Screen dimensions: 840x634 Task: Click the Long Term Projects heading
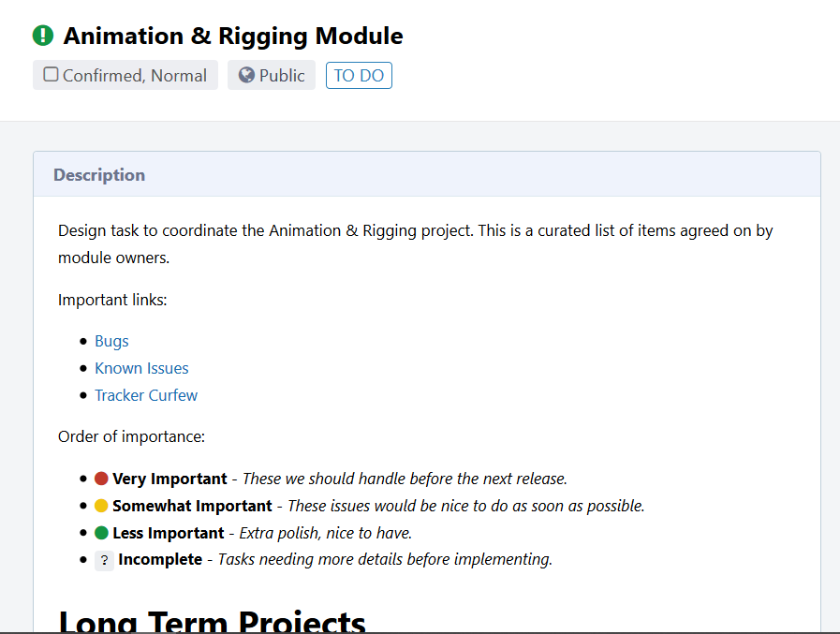213,622
